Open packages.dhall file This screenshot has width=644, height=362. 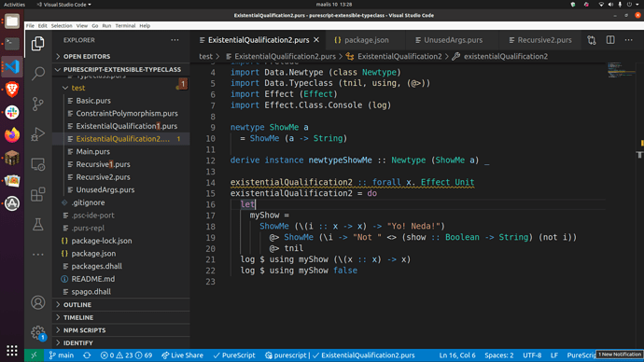(x=96, y=267)
